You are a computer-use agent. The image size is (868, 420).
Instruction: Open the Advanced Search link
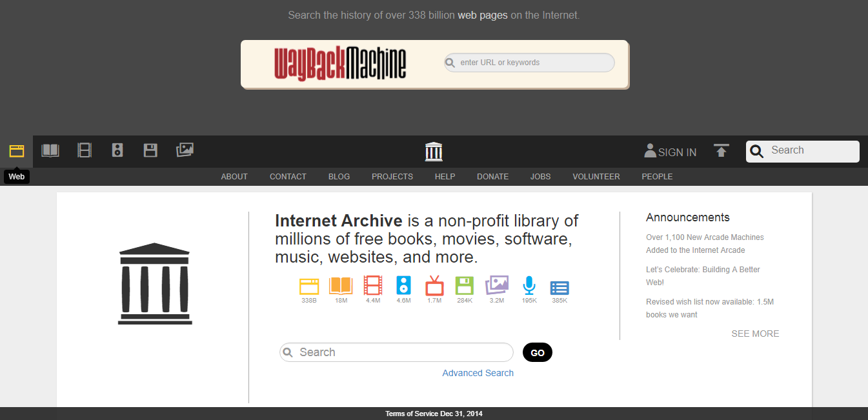478,373
